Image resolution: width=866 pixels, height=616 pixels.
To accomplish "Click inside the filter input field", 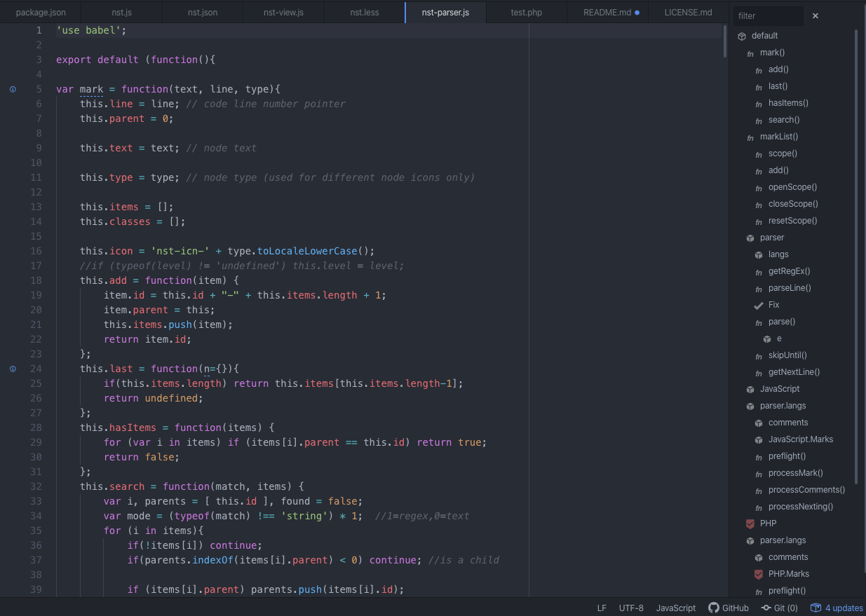I will click(x=768, y=15).
